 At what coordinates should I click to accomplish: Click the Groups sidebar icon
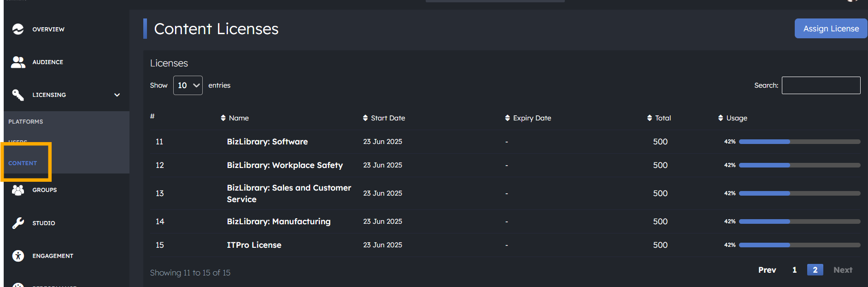coord(18,190)
